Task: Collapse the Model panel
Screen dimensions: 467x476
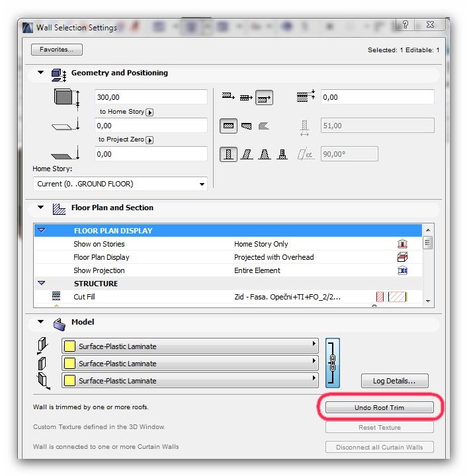Action: click(x=41, y=321)
